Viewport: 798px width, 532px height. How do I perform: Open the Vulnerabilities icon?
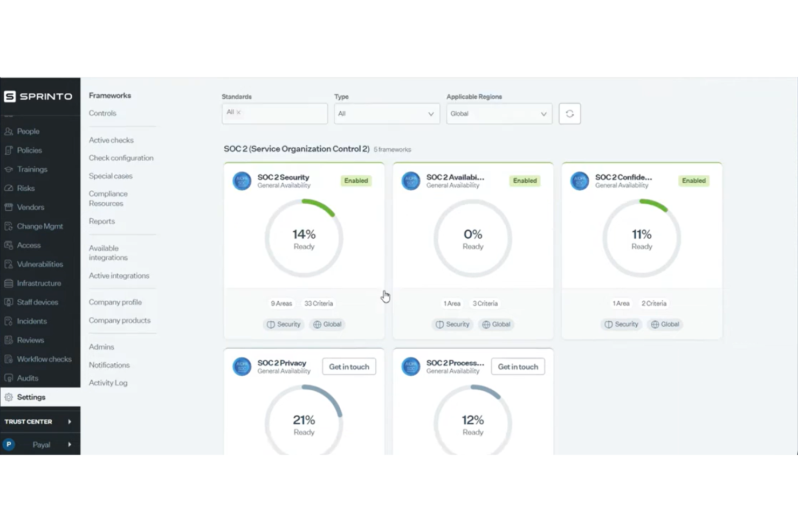9,264
